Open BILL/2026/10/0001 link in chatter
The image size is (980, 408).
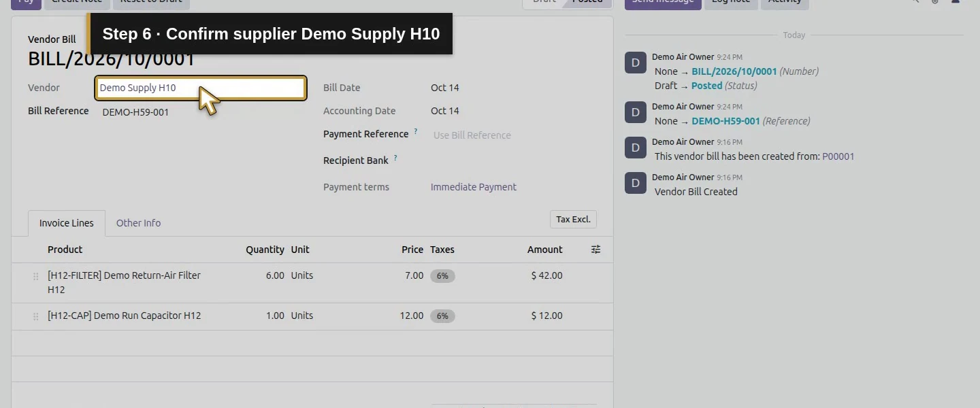click(734, 71)
